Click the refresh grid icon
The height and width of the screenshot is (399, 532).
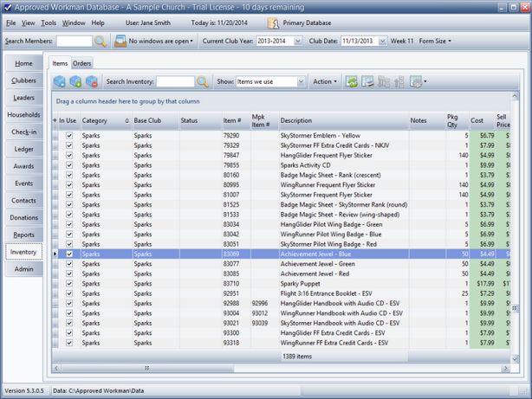352,81
